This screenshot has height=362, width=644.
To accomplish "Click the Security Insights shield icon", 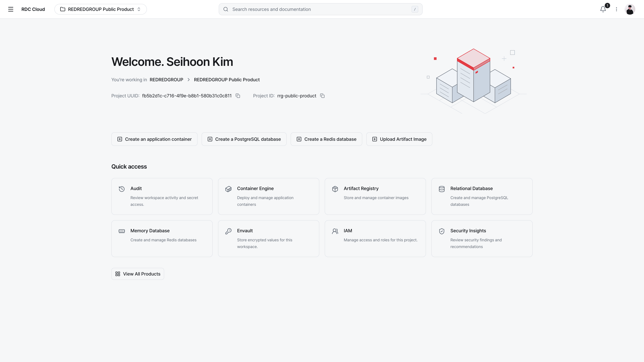I will point(442,231).
